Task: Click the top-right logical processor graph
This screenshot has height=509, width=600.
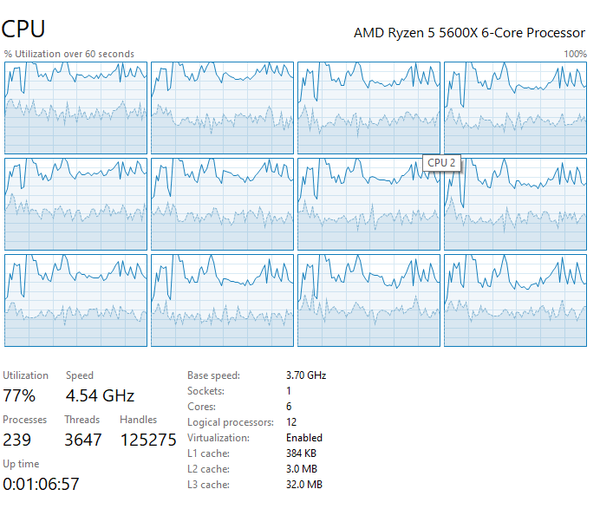Action: (515, 107)
